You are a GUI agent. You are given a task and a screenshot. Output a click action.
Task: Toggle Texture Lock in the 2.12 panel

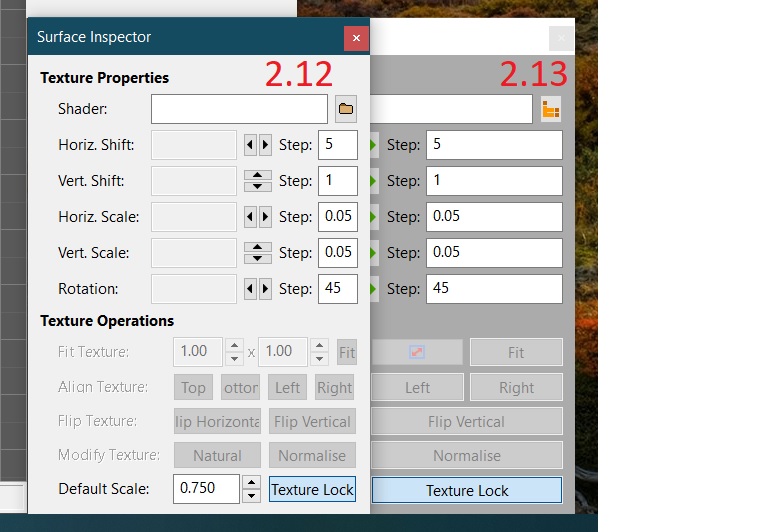coord(312,490)
